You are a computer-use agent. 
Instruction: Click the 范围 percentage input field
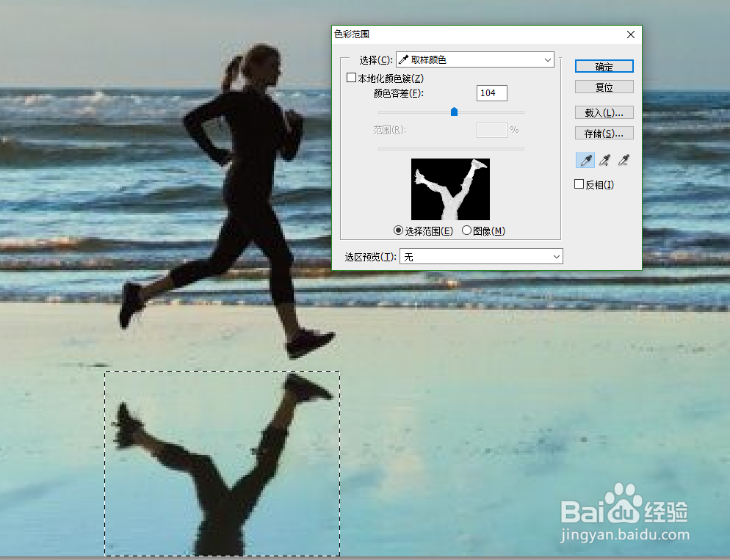pos(491,130)
